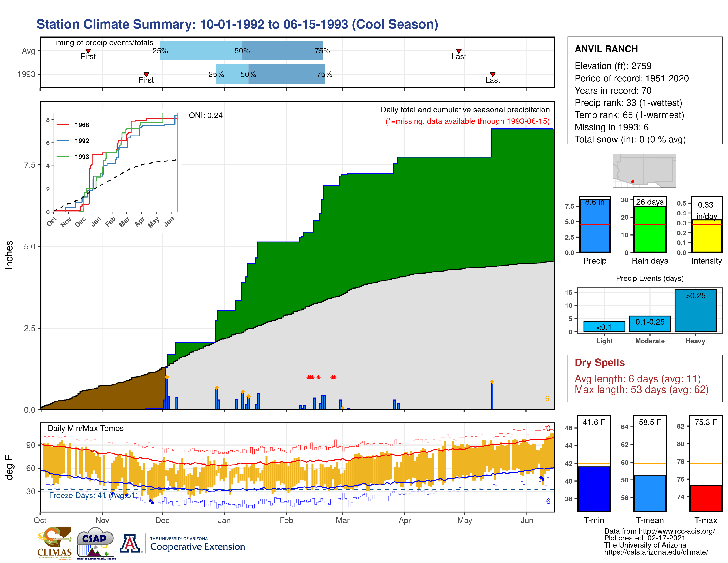Screen dimensions: 728x563
Task: Click 'Period of record: 1951-2020' text
Action: 632,78
